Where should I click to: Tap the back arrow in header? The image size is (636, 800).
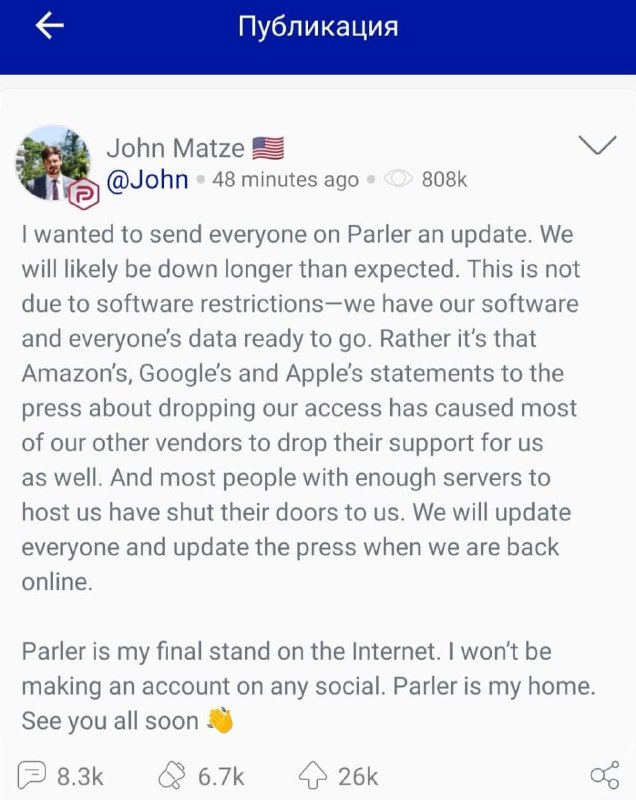click(x=49, y=27)
